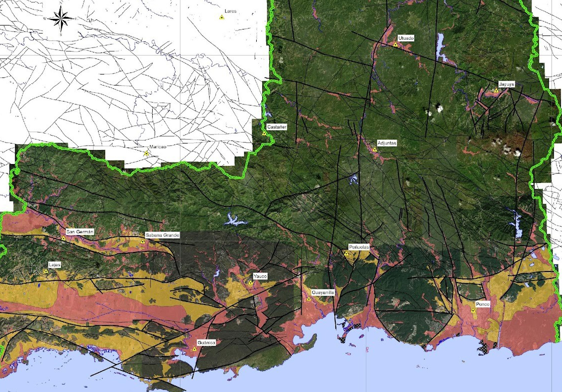Pick the Adjuntas town marker triangle

click(x=374, y=149)
